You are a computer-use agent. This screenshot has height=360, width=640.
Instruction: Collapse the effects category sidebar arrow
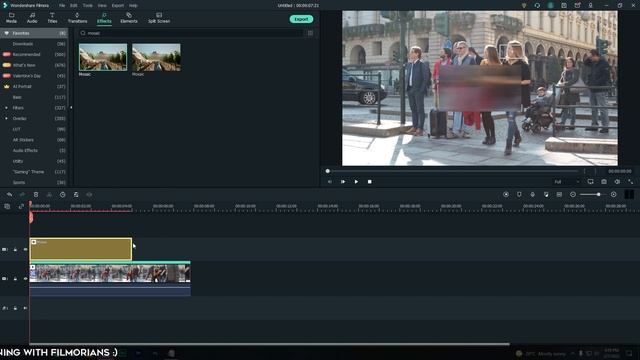71,107
